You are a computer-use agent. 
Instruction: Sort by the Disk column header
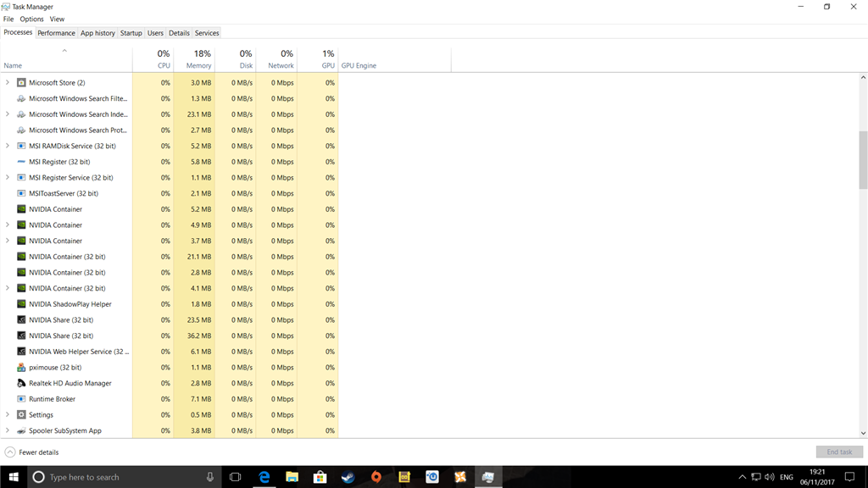(x=236, y=59)
